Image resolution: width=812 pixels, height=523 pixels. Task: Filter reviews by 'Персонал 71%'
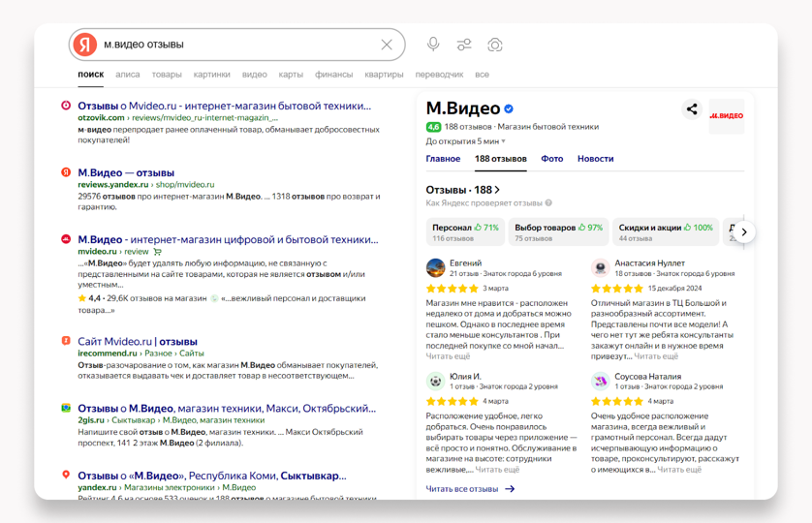pos(465,232)
